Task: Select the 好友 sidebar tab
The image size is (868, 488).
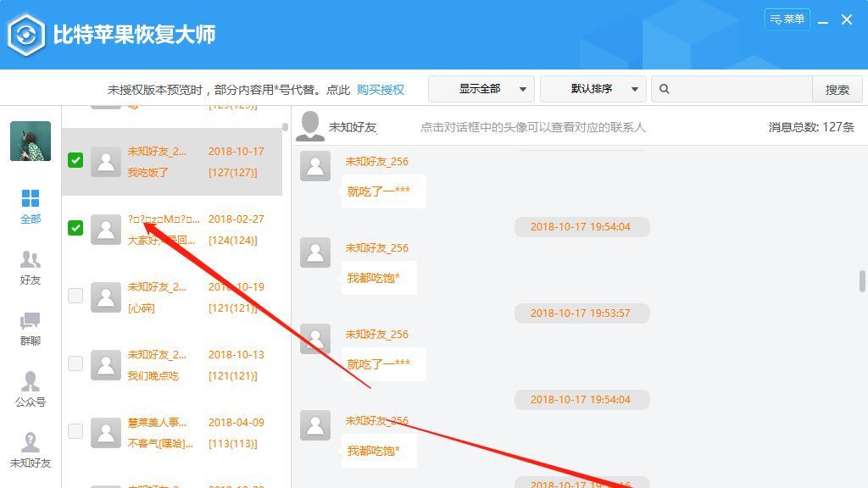Action: click(x=31, y=268)
